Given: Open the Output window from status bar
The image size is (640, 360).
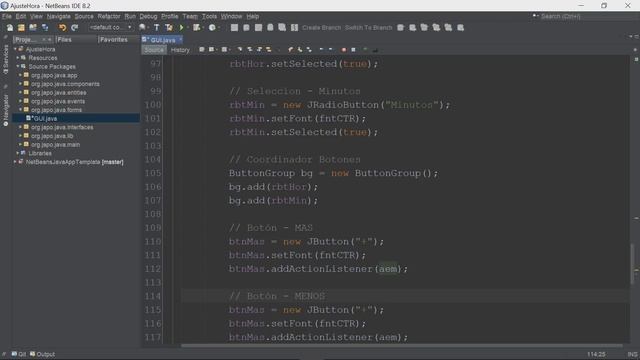Looking at the screenshot, I should [42, 354].
